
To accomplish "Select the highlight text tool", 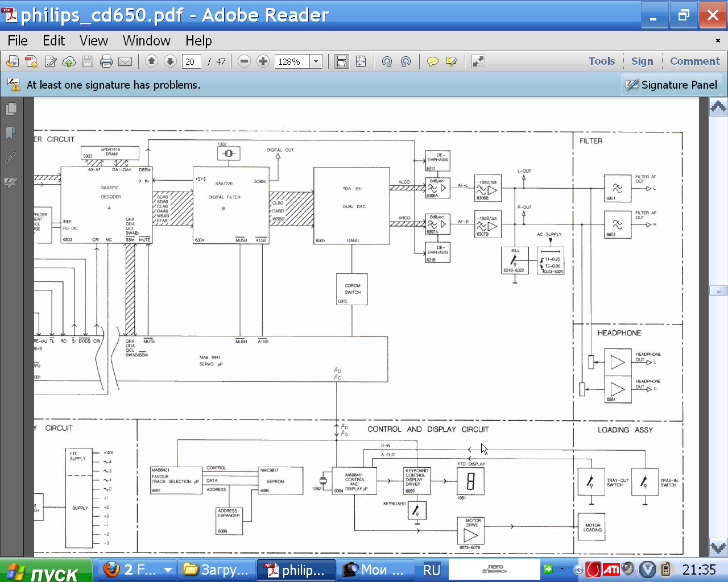I will pyautogui.click(x=452, y=61).
